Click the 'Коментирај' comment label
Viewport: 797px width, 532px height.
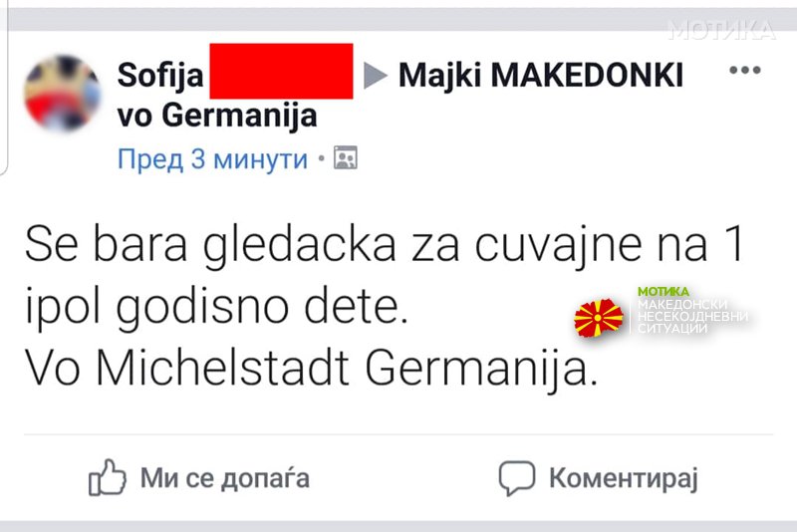pyautogui.click(x=624, y=478)
